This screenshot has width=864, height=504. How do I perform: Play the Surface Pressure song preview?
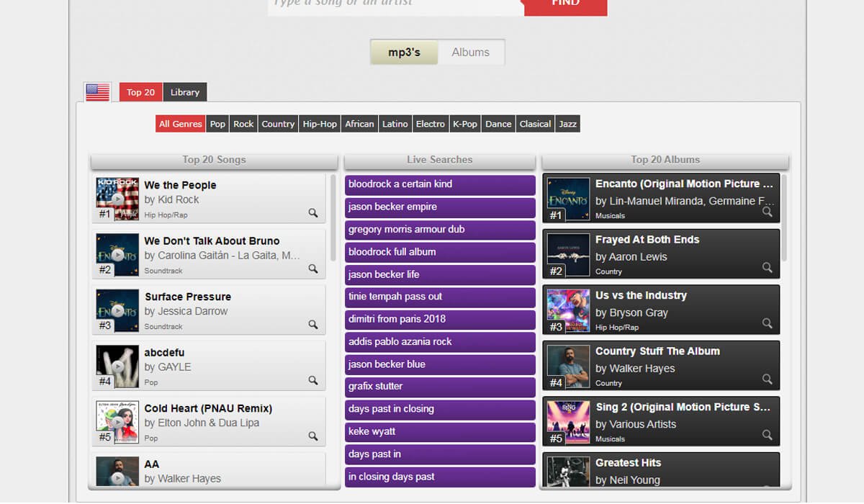[x=117, y=310]
